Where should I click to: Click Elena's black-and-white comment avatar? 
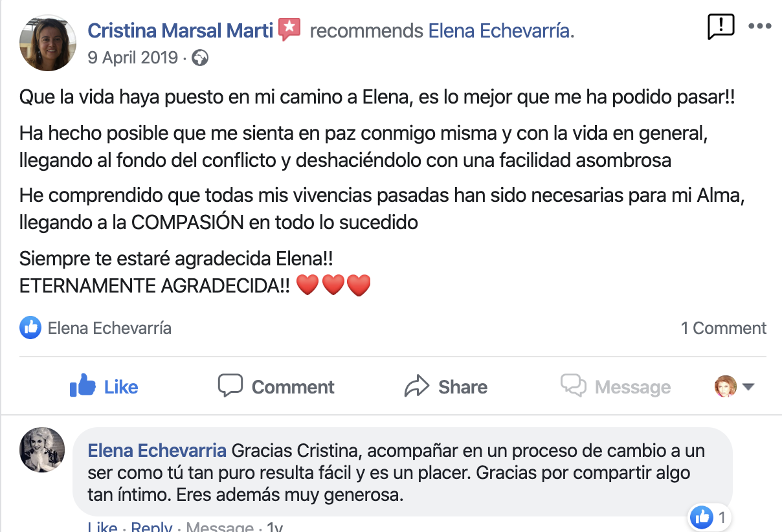(x=43, y=450)
